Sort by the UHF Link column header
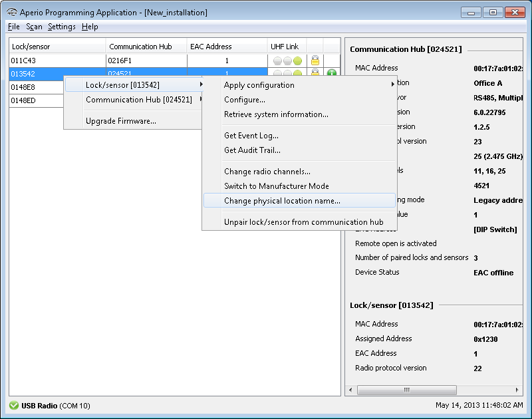532x419 pixels. point(287,46)
